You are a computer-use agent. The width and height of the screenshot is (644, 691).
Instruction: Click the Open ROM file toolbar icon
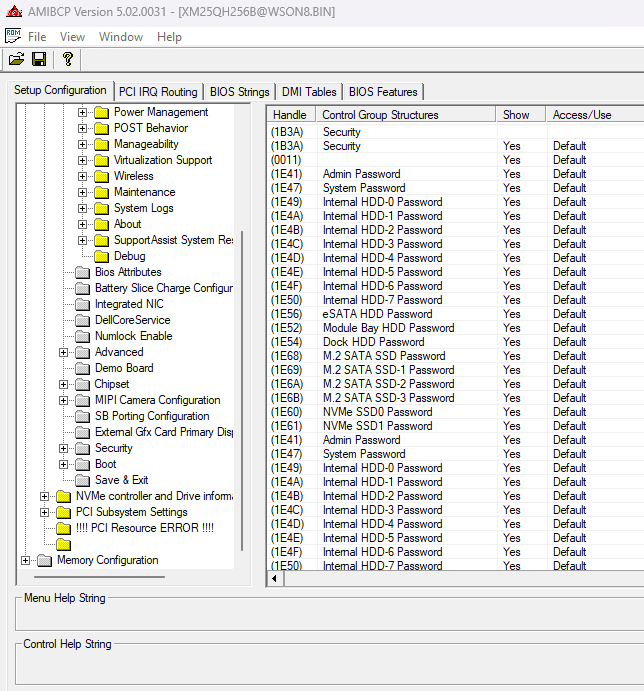(x=16, y=59)
